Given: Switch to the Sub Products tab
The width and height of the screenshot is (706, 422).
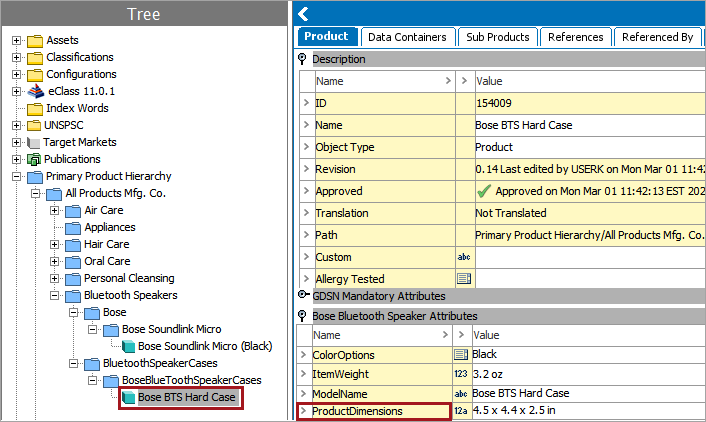Looking at the screenshot, I should point(498,37).
